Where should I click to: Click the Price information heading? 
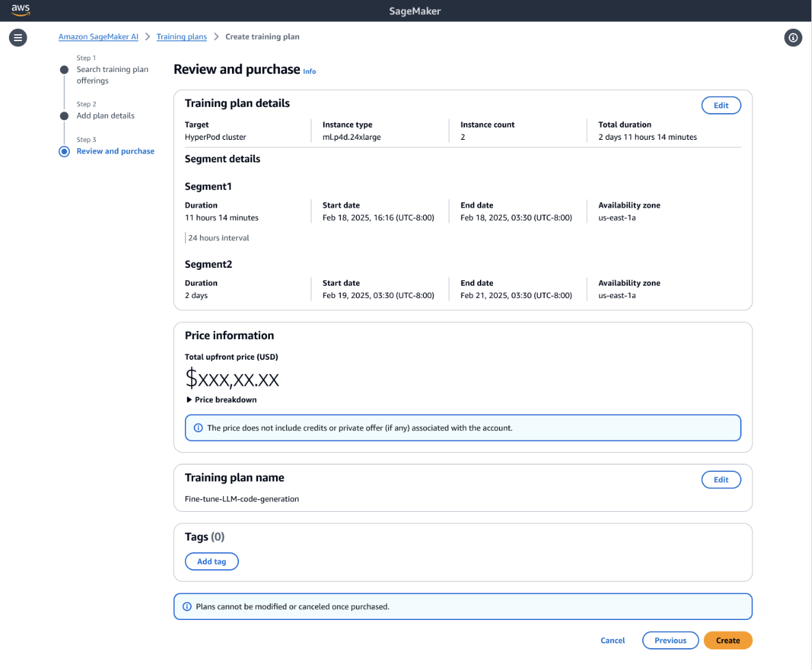pos(229,336)
